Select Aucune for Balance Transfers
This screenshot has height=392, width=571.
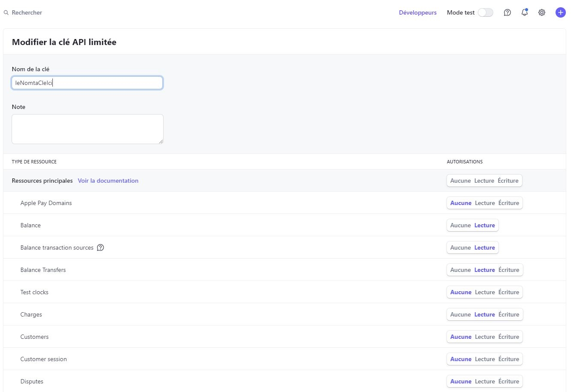pos(460,270)
